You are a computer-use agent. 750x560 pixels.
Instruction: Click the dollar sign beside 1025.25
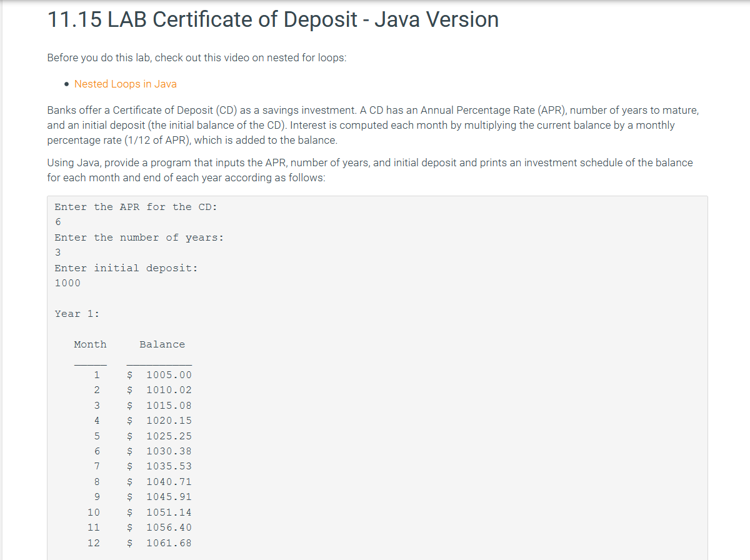point(129,436)
